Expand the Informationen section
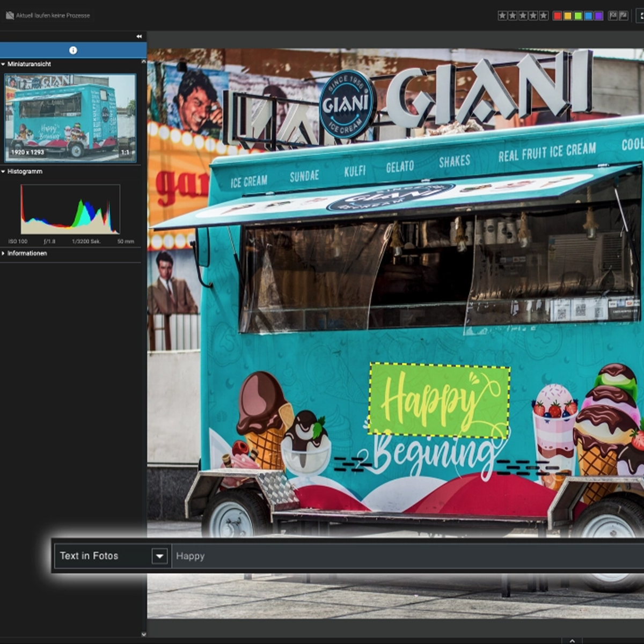The image size is (644, 644). 3,253
